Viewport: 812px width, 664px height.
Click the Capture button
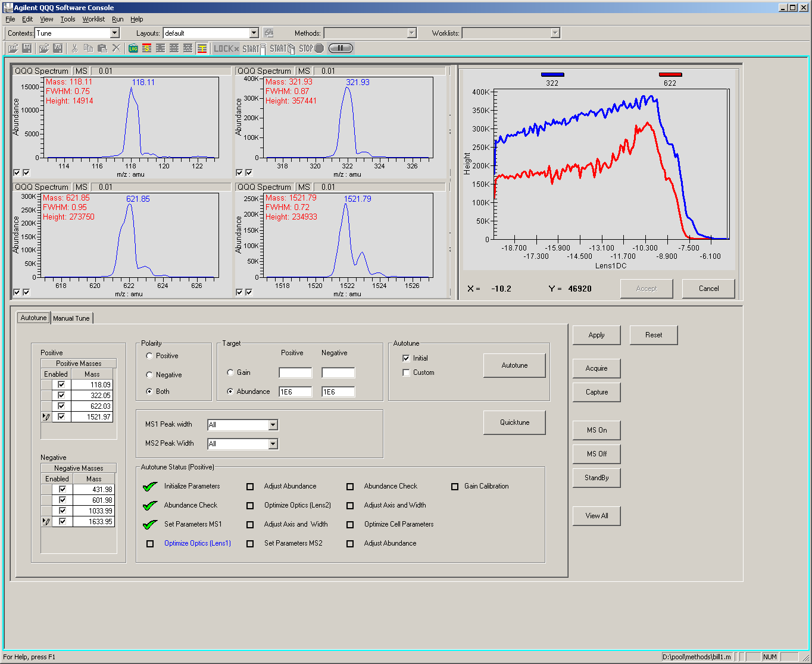click(x=596, y=392)
